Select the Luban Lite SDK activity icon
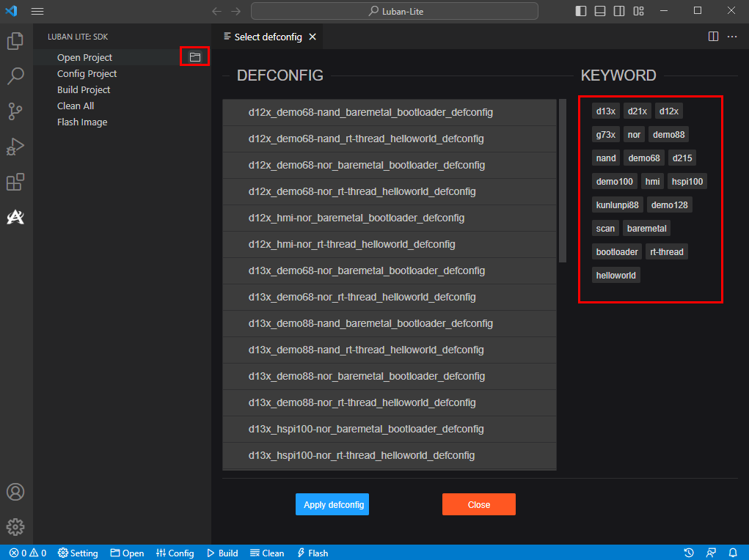The width and height of the screenshot is (749, 560). 15,217
